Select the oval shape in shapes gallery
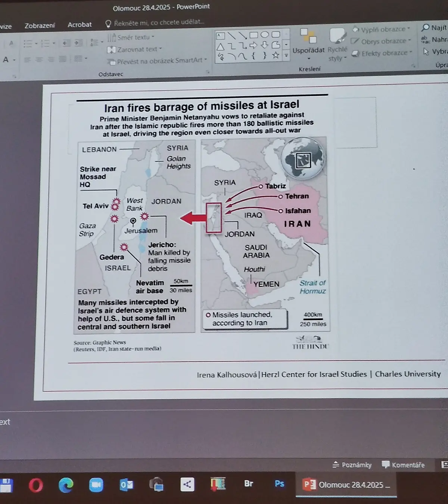The width and height of the screenshot is (448, 504). [x=265, y=35]
